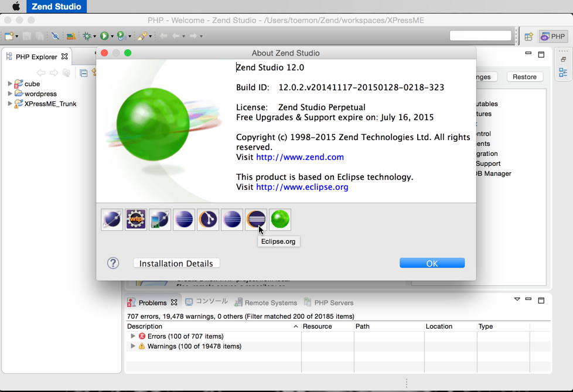Viewport: 573px width, 392px height.
Task: Click the first planet-with-orbit feature icon
Action: [x=112, y=220]
